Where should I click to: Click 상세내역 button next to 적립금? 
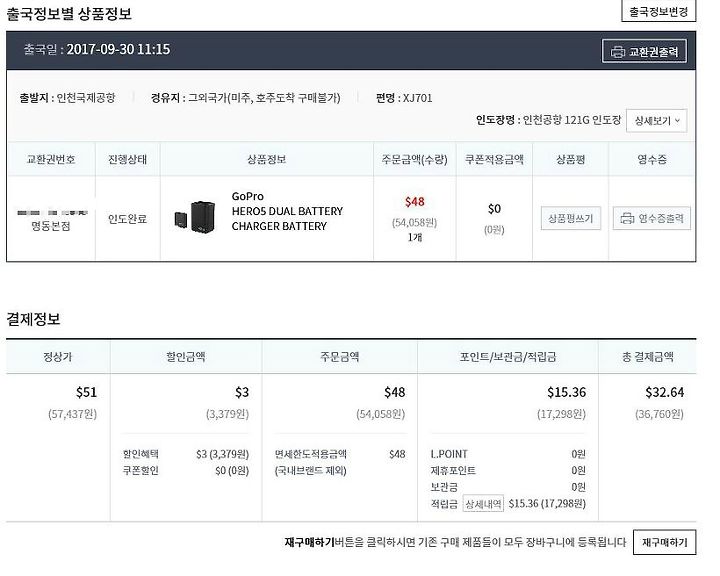[483, 504]
